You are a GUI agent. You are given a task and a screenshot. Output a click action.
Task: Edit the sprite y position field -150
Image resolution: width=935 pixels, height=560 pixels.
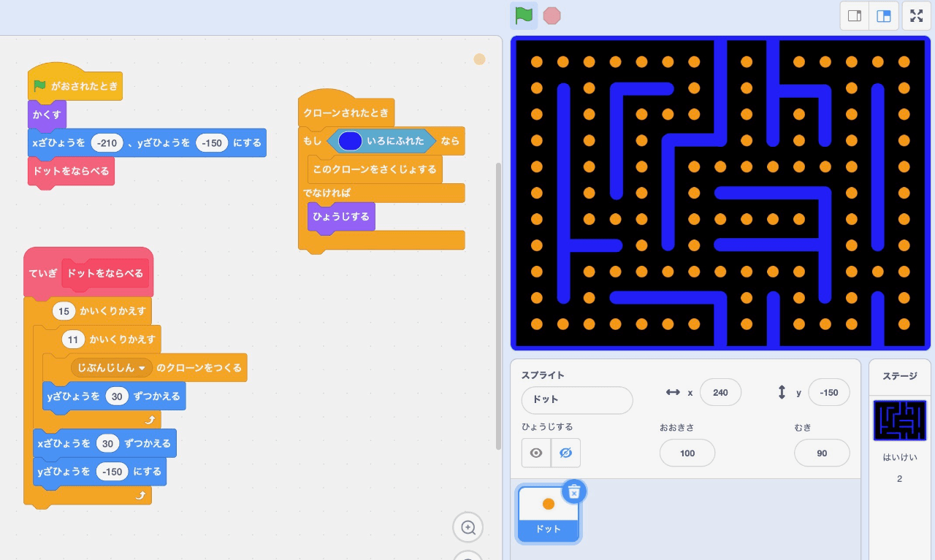[829, 392]
